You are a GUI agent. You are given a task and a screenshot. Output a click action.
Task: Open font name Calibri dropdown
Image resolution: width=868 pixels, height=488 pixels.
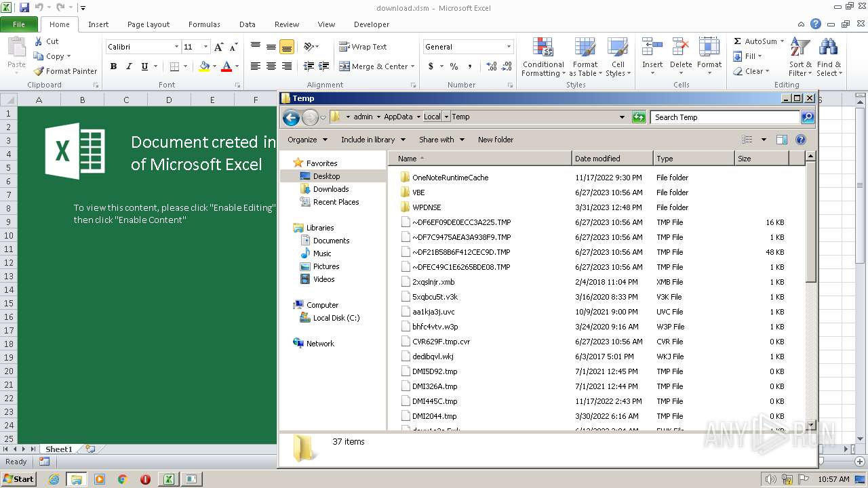(176, 47)
